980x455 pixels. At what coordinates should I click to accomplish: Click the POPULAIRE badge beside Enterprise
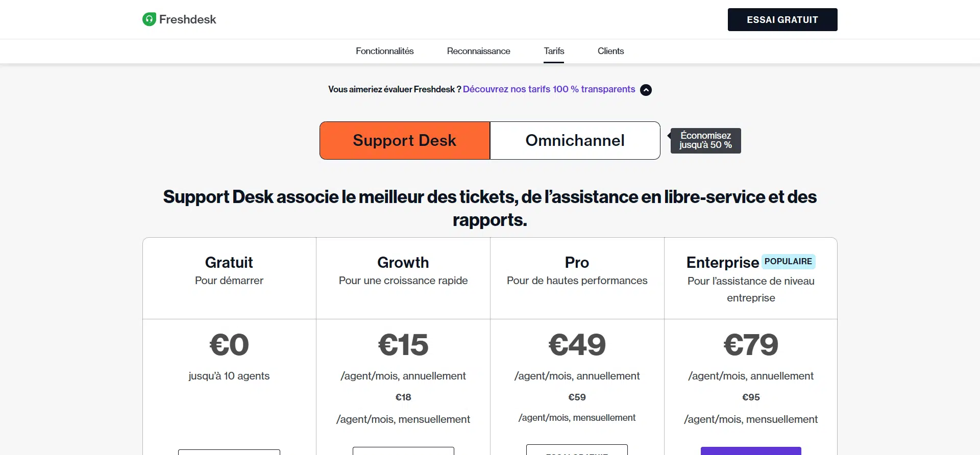coord(788,262)
